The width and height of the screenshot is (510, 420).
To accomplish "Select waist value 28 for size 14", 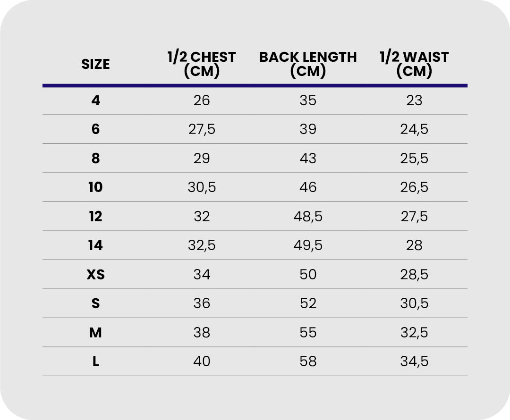I will coord(414,245).
